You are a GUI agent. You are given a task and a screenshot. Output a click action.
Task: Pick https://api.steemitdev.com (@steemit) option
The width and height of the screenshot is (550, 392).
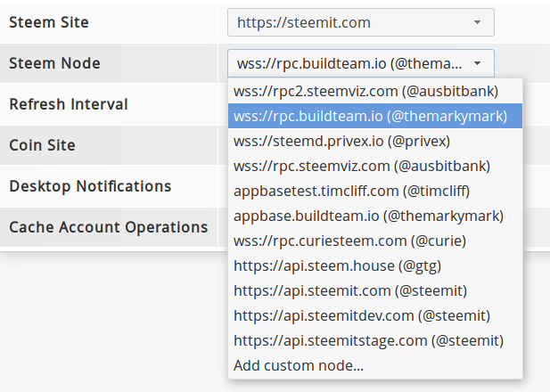(375, 315)
